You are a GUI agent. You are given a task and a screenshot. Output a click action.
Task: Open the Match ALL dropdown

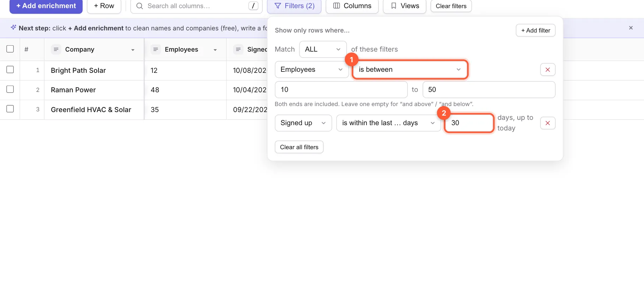pyautogui.click(x=323, y=49)
